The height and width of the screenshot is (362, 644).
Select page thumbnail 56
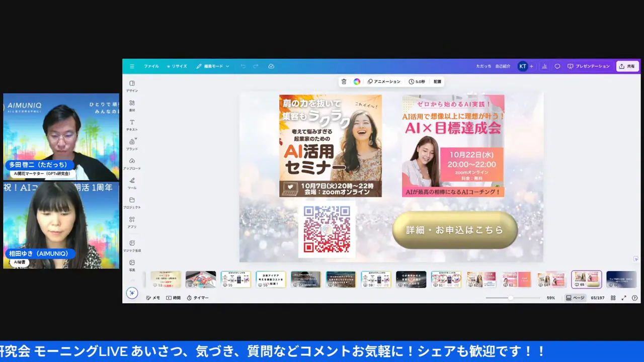pyautogui.click(x=271, y=280)
